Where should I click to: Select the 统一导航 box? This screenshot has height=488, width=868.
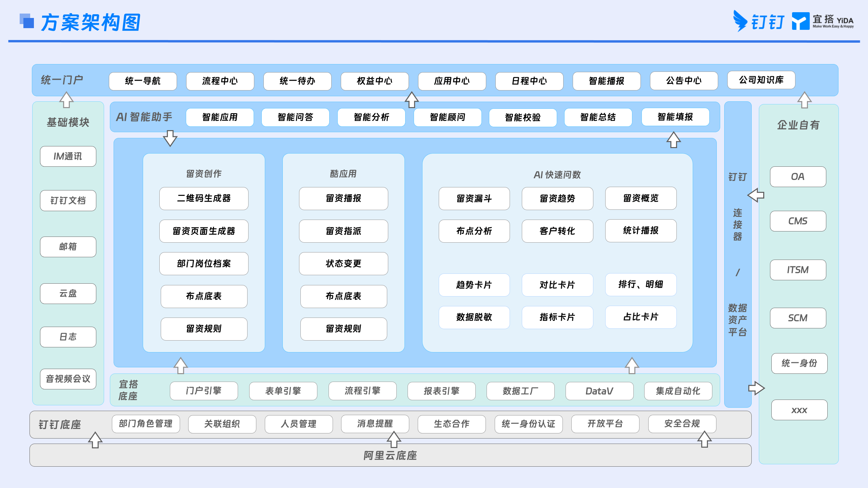tap(143, 81)
